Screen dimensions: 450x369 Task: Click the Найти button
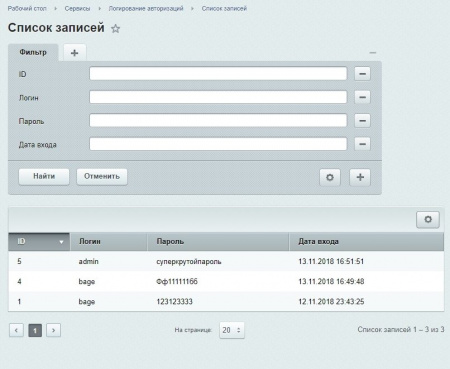44,176
